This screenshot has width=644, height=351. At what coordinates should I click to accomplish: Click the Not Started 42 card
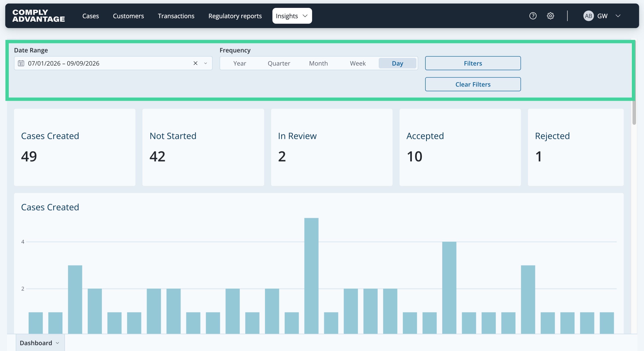tap(203, 147)
